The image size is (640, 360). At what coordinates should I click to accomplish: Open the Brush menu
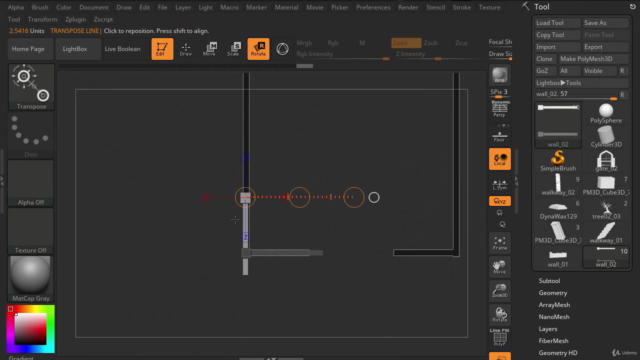[x=40, y=7]
